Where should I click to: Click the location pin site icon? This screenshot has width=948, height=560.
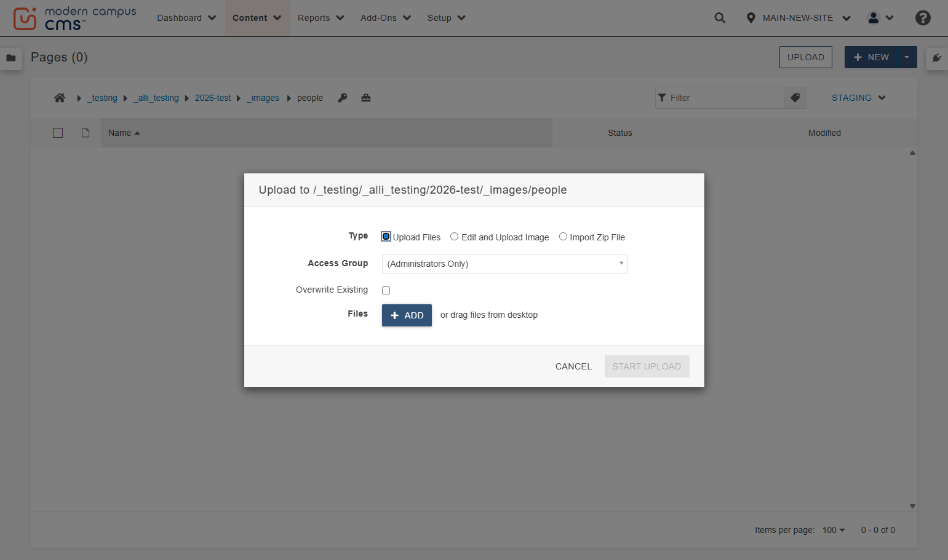(751, 18)
